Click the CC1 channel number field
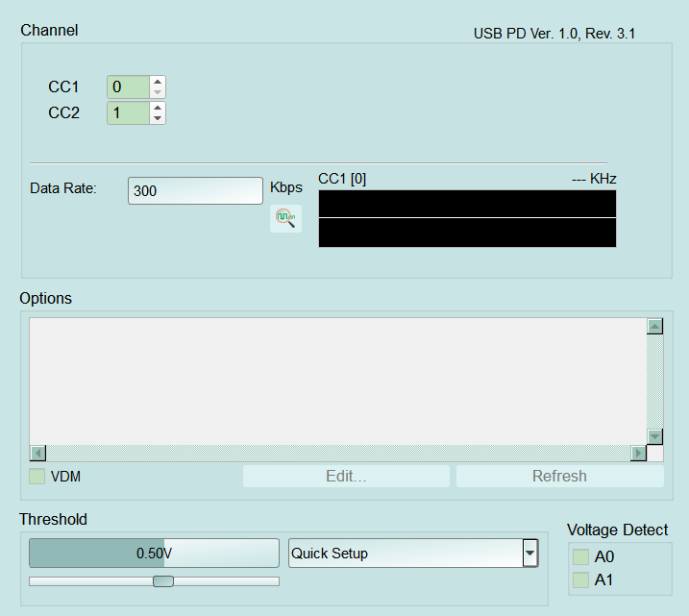This screenshot has width=689, height=616. tap(129, 87)
